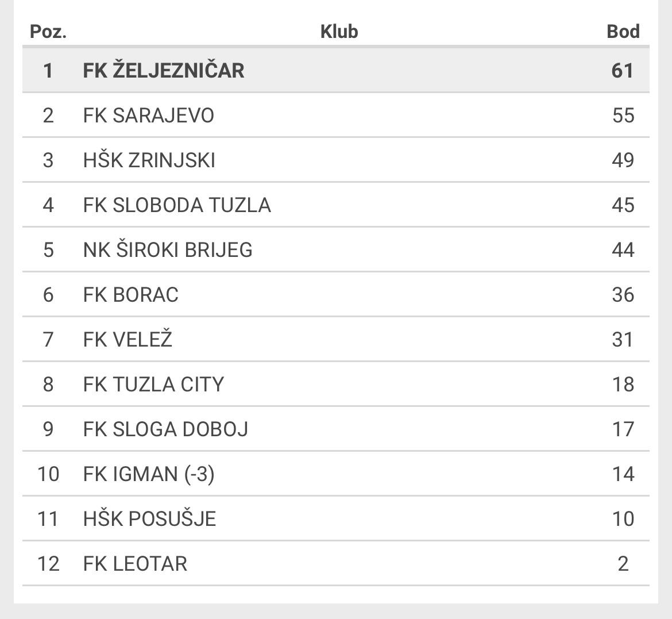This screenshot has width=672, height=619.
Task: Select FK VELEŽ in the table
Action: click(x=128, y=339)
